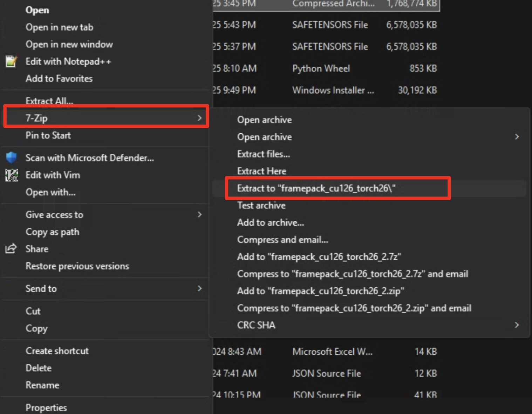
Task: Select Open in new tab
Action: pyautogui.click(x=59, y=27)
